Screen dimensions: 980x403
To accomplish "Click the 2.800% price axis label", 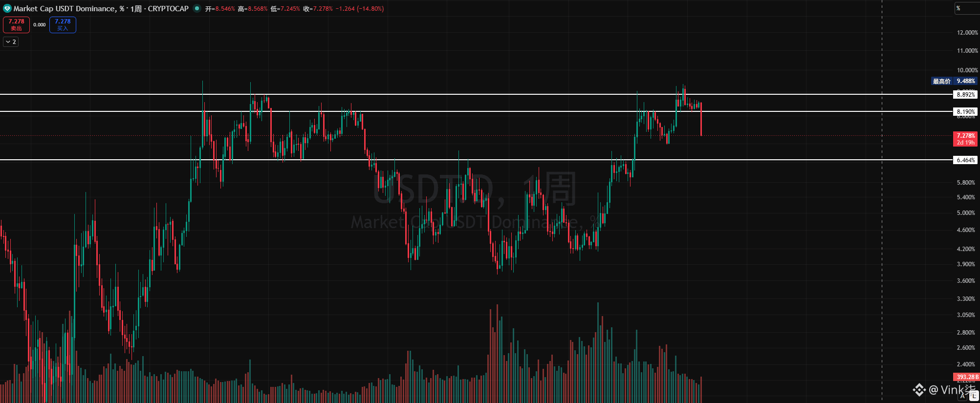I will tap(966, 333).
